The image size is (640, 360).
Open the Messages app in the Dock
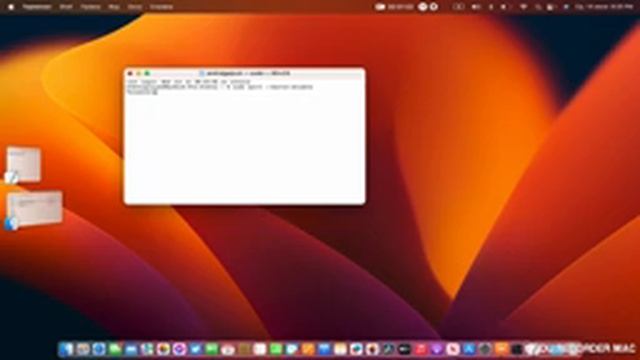point(115,349)
